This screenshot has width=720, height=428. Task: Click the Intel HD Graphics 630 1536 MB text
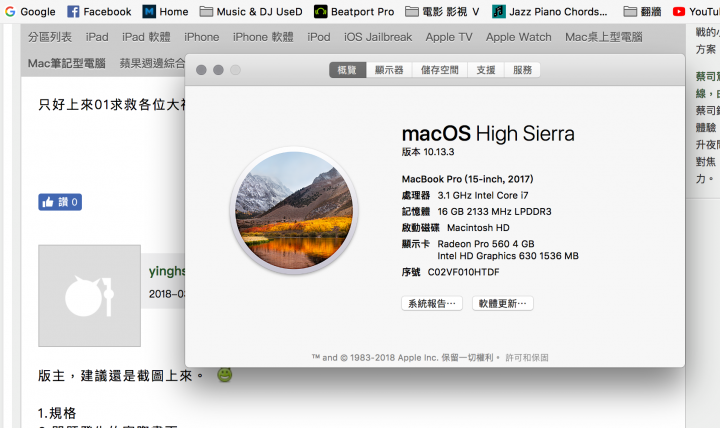click(x=508, y=256)
